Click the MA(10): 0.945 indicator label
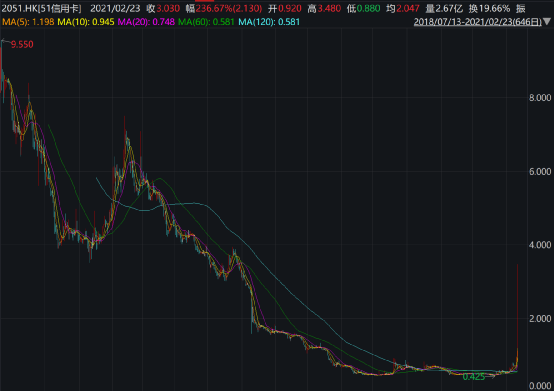Viewport: 554px width, 391px height. (x=86, y=22)
